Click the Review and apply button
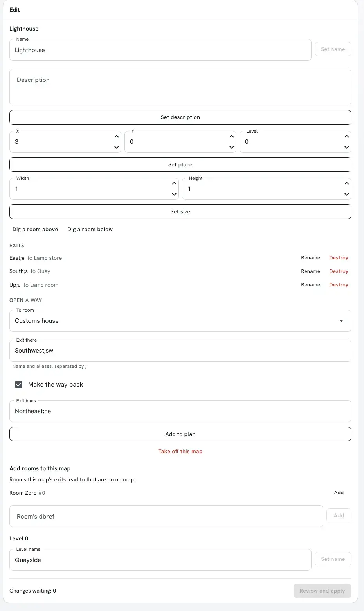Viewport: 364px width, 611px height. [x=323, y=591]
